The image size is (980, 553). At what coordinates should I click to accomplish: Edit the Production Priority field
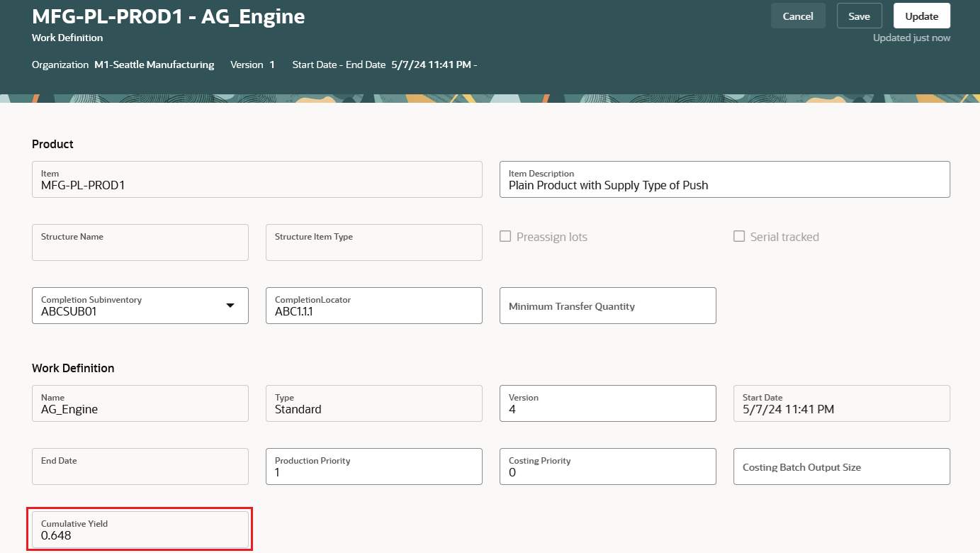pyautogui.click(x=374, y=467)
